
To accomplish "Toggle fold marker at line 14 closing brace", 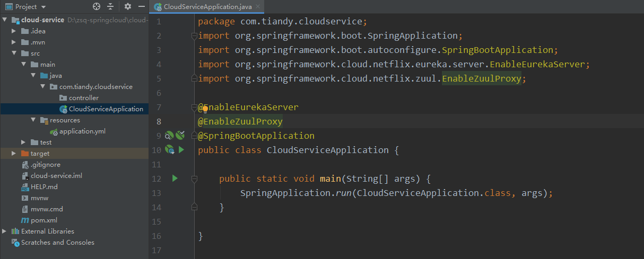I will 194,207.
